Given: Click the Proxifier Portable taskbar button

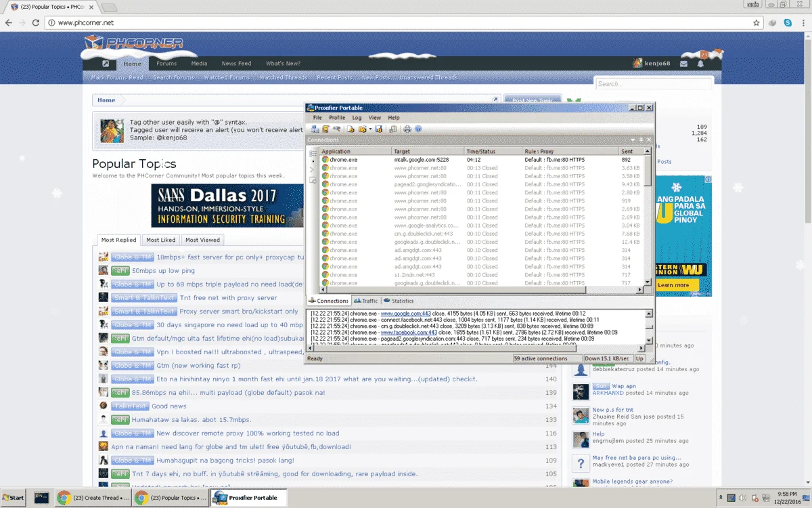Looking at the screenshot, I should point(249,498).
